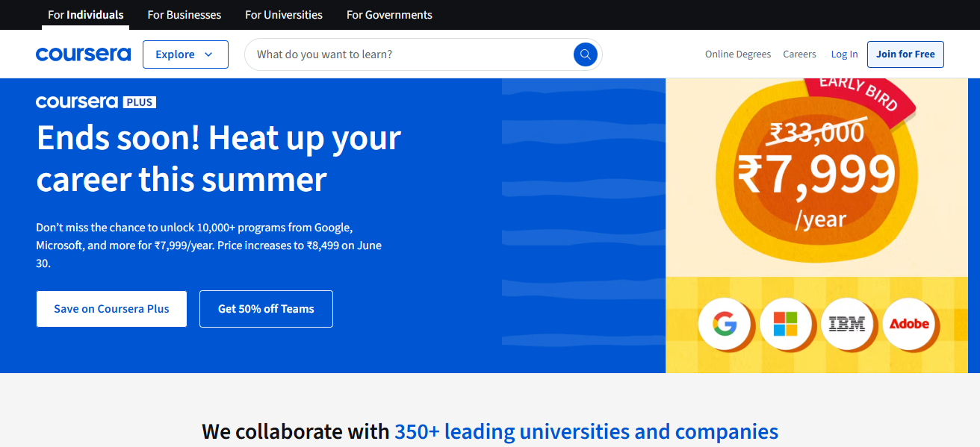Switch to the For Businesses tab
The height and width of the screenshot is (447, 980).
click(x=184, y=15)
